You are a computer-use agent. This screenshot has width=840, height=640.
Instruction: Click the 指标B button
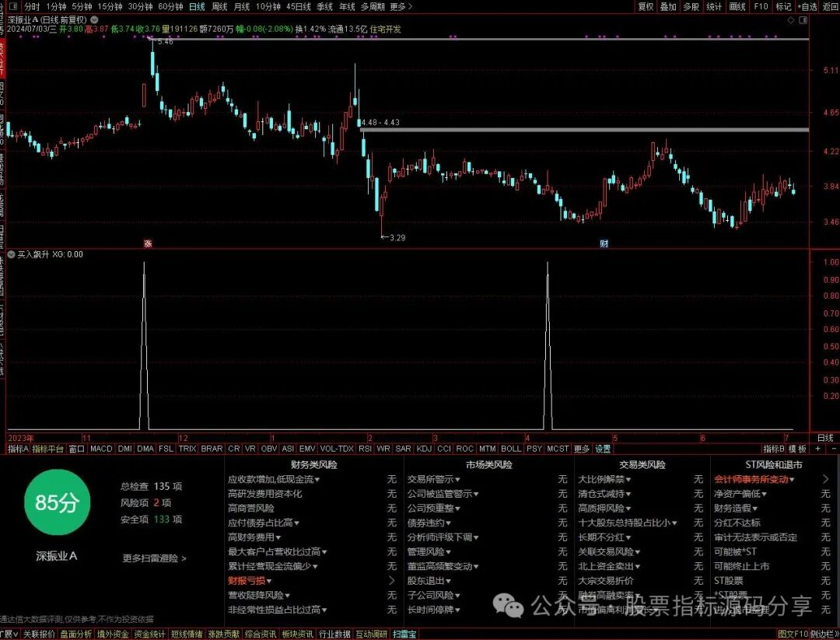tap(774, 449)
